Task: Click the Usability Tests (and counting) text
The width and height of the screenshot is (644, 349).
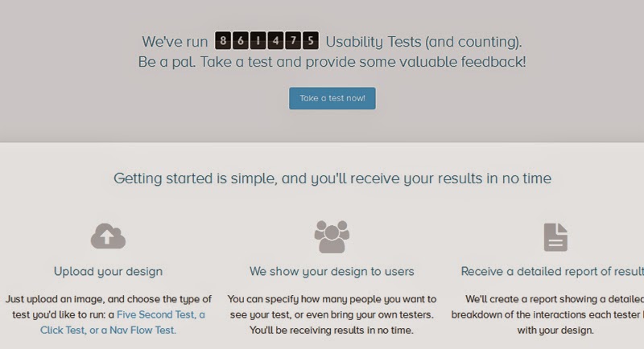Action: 423,42
